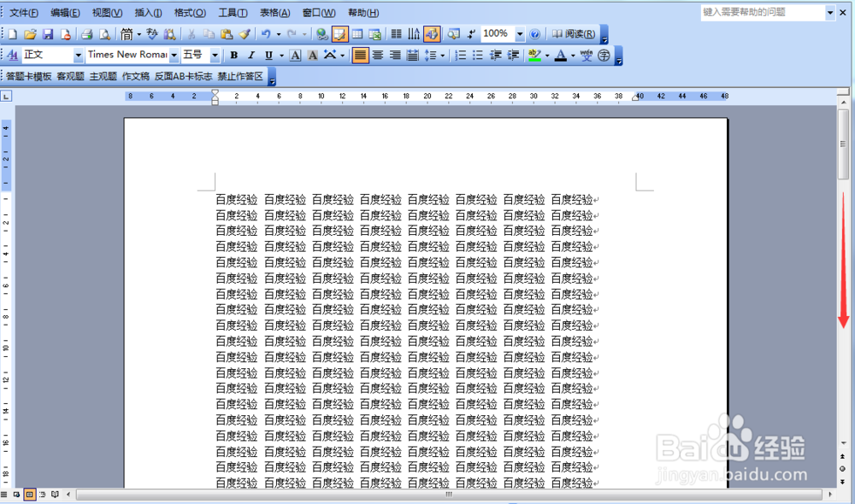855x504 pixels.
Task: Open Microsoft Word Help question icon
Action: [x=535, y=34]
